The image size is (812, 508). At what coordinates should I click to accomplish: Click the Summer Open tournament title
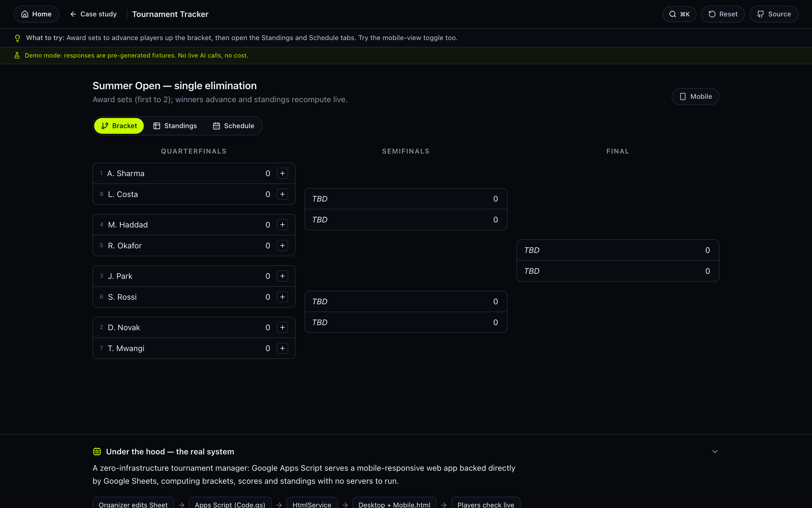[175, 86]
